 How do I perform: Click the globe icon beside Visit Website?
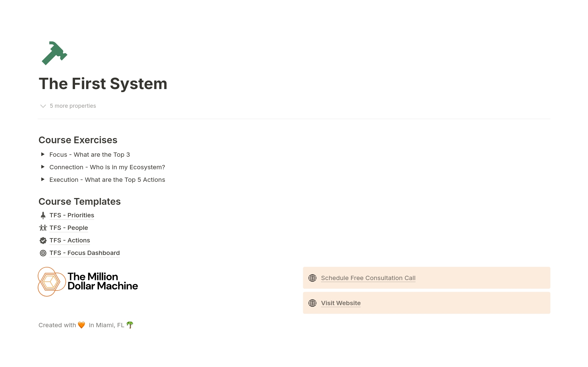pyautogui.click(x=312, y=303)
